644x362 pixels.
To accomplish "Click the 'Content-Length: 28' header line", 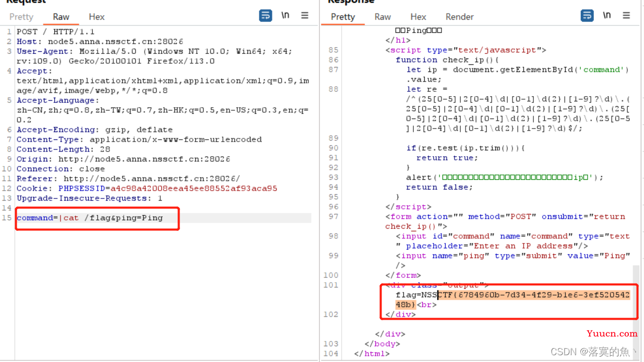I will tap(63, 149).
